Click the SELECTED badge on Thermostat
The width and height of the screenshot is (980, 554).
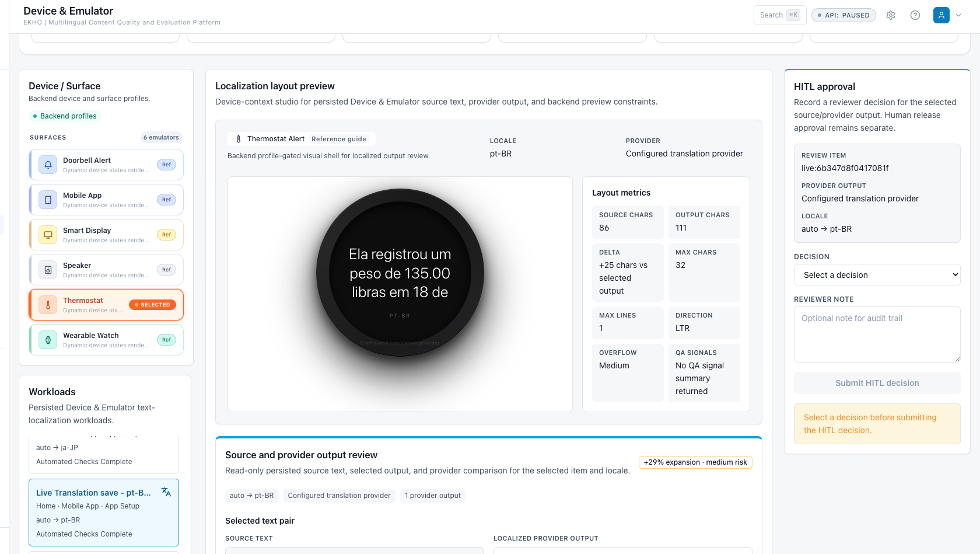click(x=152, y=305)
